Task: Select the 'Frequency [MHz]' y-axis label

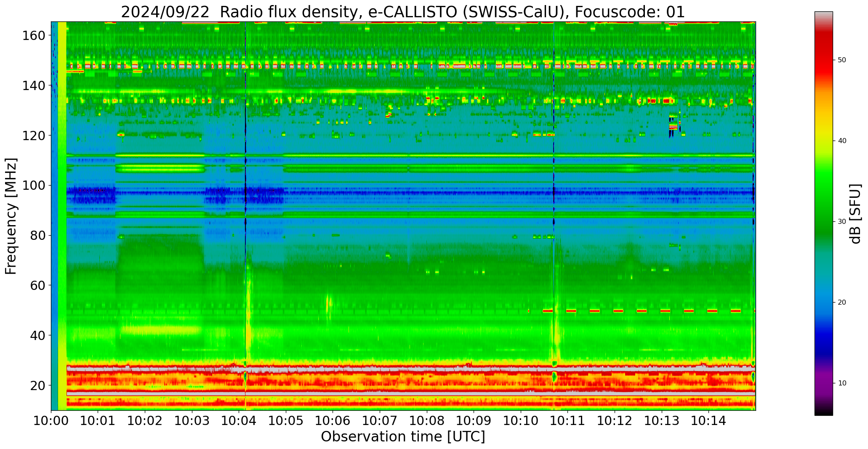Action: 11,216
